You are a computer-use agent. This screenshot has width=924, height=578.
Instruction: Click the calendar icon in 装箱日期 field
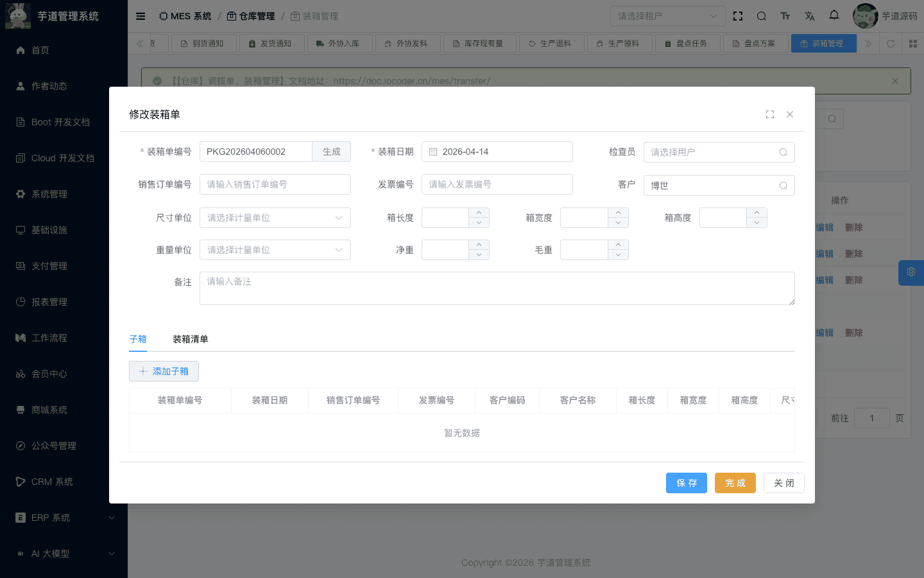[433, 152]
